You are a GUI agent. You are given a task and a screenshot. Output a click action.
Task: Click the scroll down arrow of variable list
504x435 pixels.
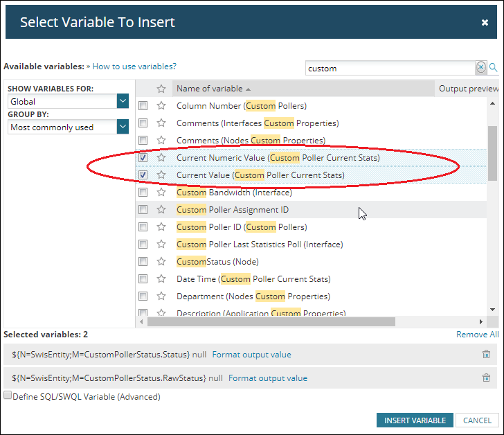pyautogui.click(x=492, y=310)
